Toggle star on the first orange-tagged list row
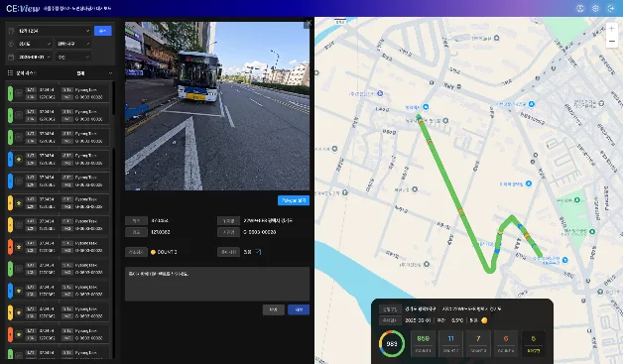The width and height of the screenshot is (623, 364). click(x=19, y=246)
